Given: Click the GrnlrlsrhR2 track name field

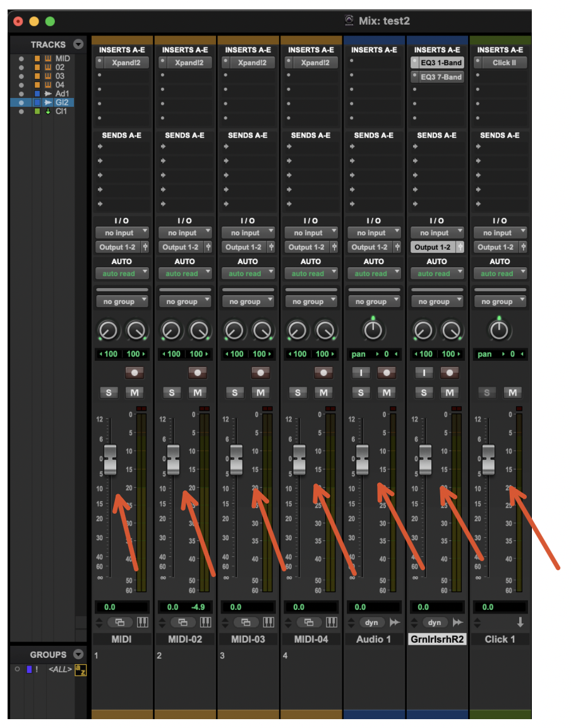Looking at the screenshot, I should coord(436,639).
